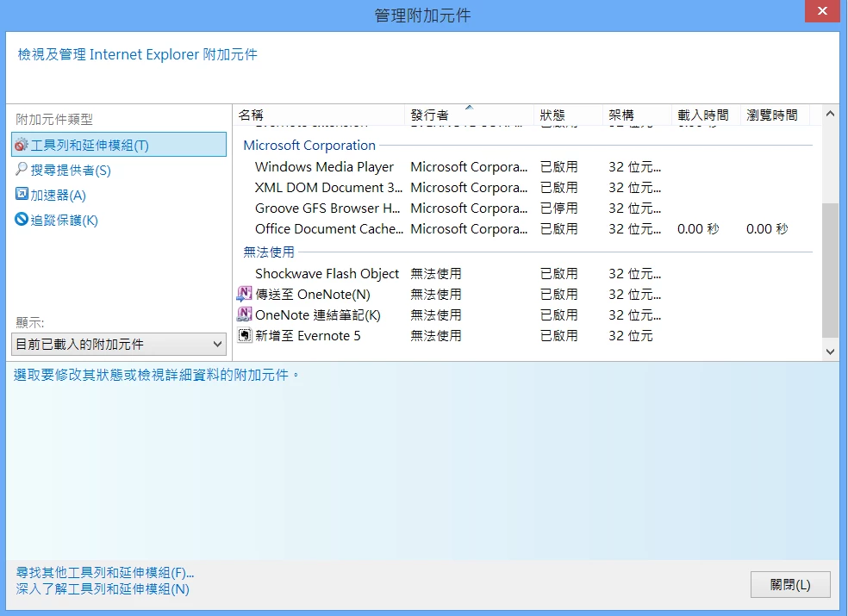Open 尋找其他工具列和延伸模組(F)... link
Viewport: 848px width, 616px height.
click(105, 572)
